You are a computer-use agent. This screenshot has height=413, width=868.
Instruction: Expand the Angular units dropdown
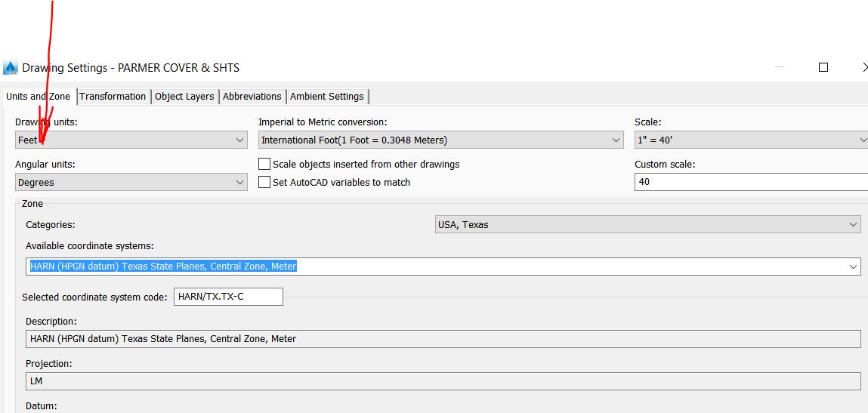(240, 182)
